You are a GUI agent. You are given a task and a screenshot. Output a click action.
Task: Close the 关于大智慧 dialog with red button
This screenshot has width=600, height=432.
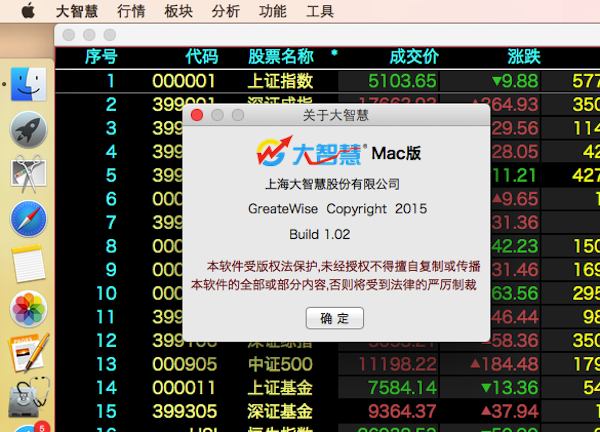pyautogui.click(x=196, y=115)
